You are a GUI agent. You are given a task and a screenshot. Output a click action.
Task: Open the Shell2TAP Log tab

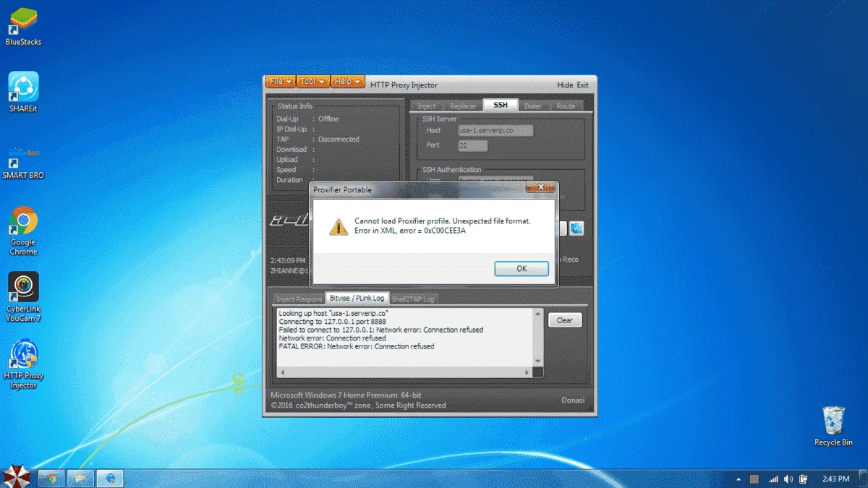413,299
